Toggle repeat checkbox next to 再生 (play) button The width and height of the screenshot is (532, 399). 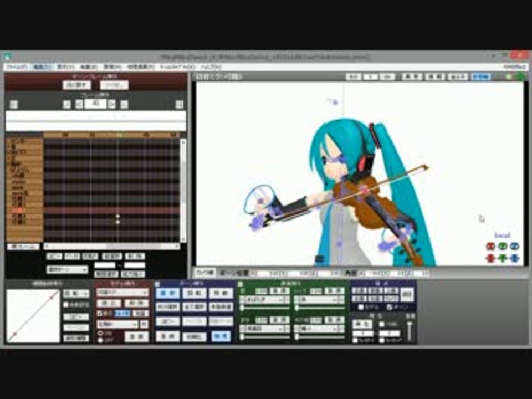[382, 324]
